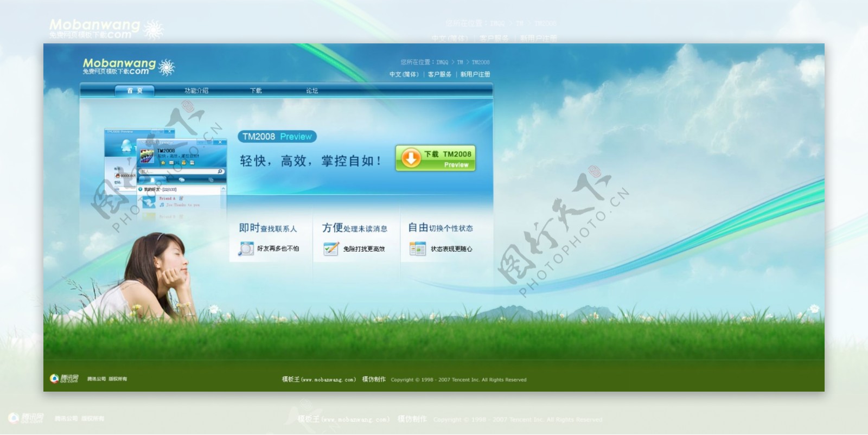The image size is (868, 435).
Task: Click the orange download arrow icon
Action: [x=411, y=158]
